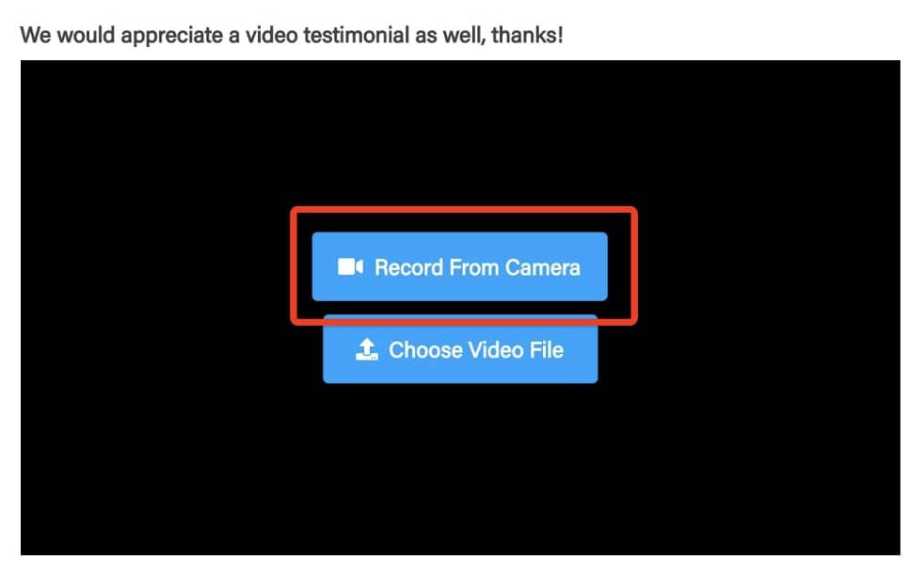Click the white camera symbol inside the red highlight

point(350,266)
